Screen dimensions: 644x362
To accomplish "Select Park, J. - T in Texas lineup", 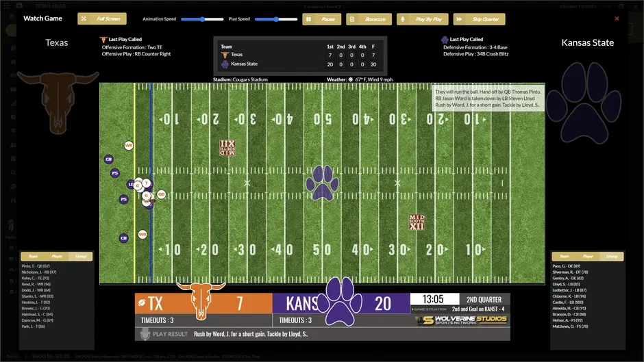I will [33, 326].
